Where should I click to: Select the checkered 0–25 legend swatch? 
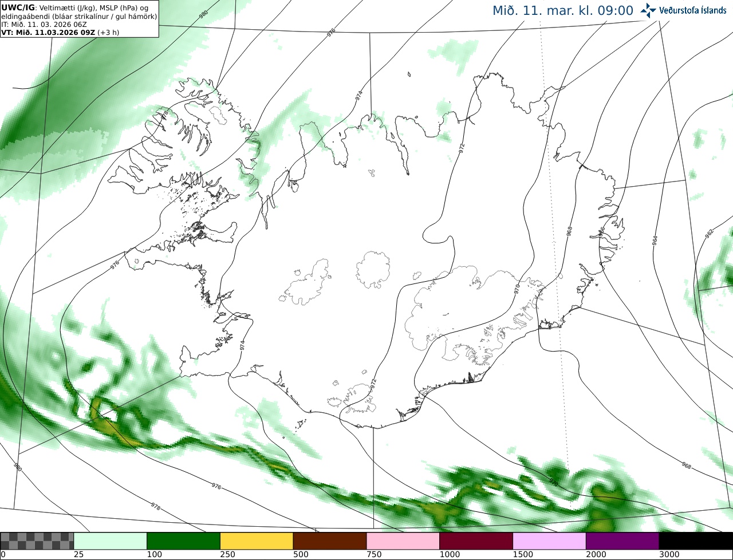pos(37,541)
